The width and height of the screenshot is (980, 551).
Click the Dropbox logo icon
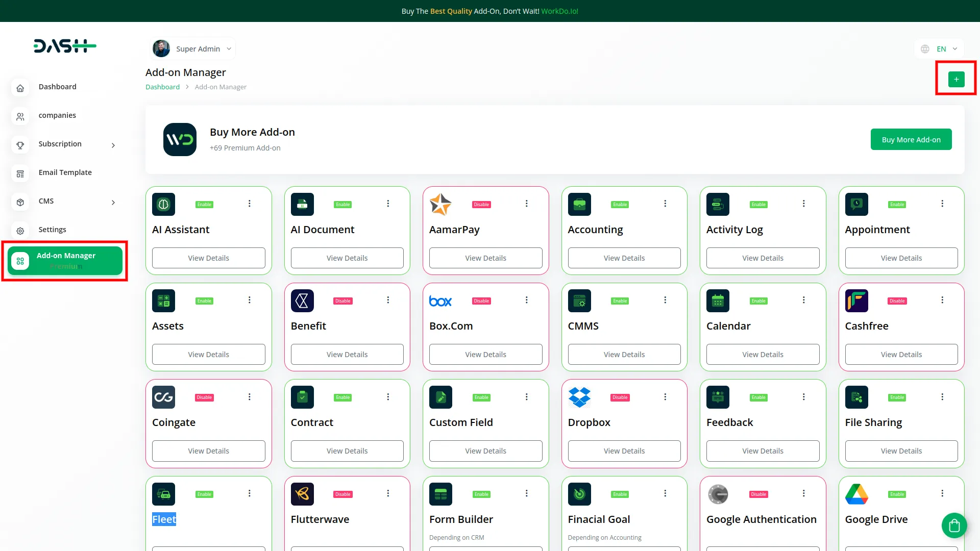[x=579, y=397]
